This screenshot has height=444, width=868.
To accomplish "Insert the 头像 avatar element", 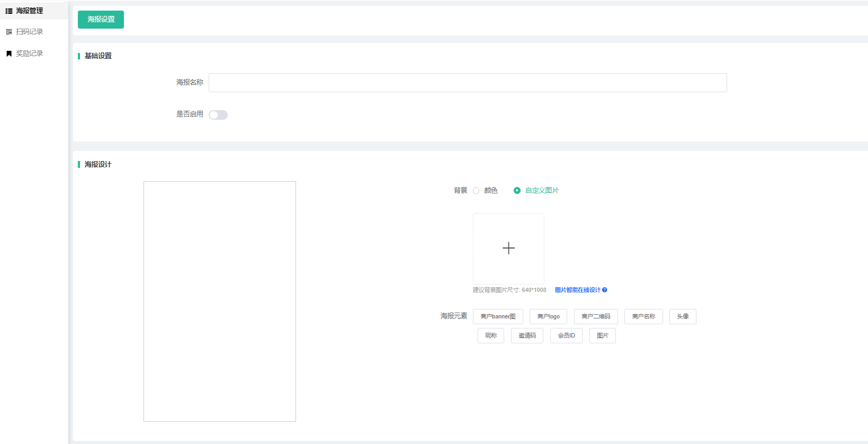I will pos(683,317).
